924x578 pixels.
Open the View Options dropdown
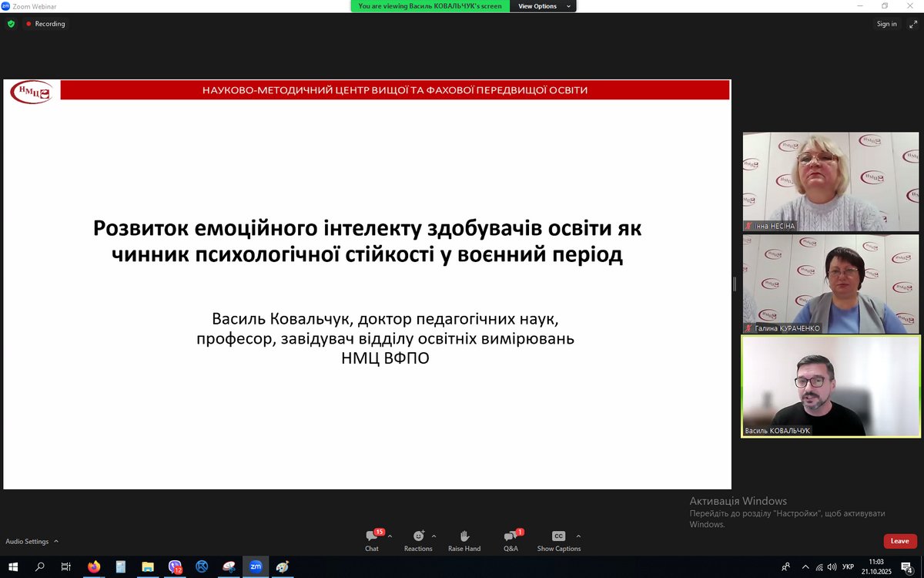click(x=545, y=6)
